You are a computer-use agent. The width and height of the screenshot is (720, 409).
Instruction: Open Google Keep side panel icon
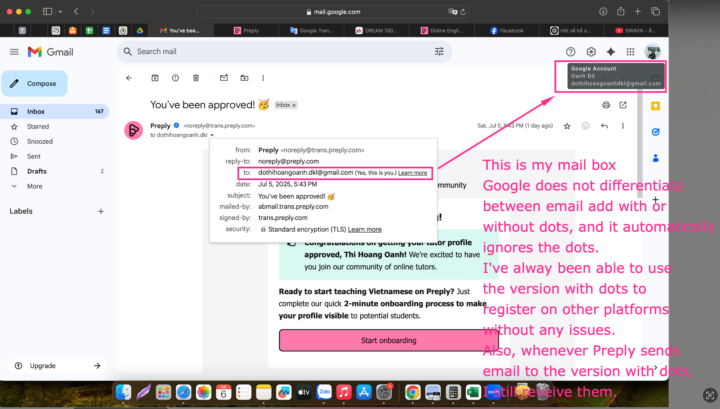click(655, 106)
